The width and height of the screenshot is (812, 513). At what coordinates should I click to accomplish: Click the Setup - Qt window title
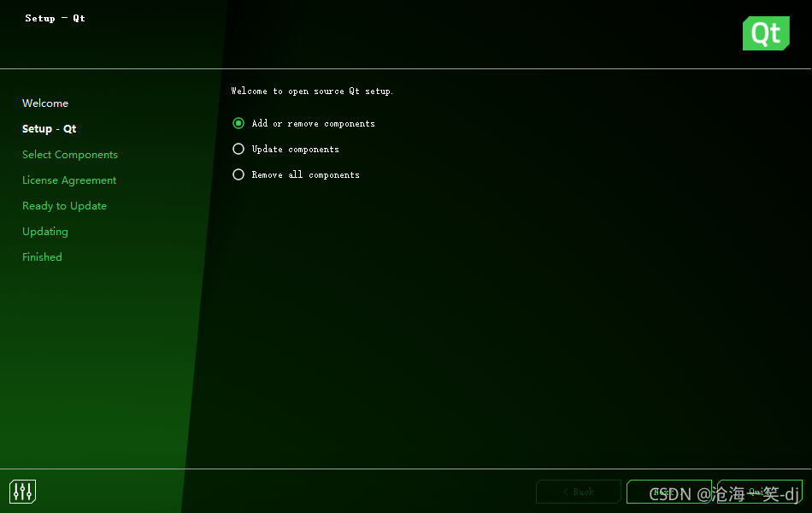click(x=55, y=18)
